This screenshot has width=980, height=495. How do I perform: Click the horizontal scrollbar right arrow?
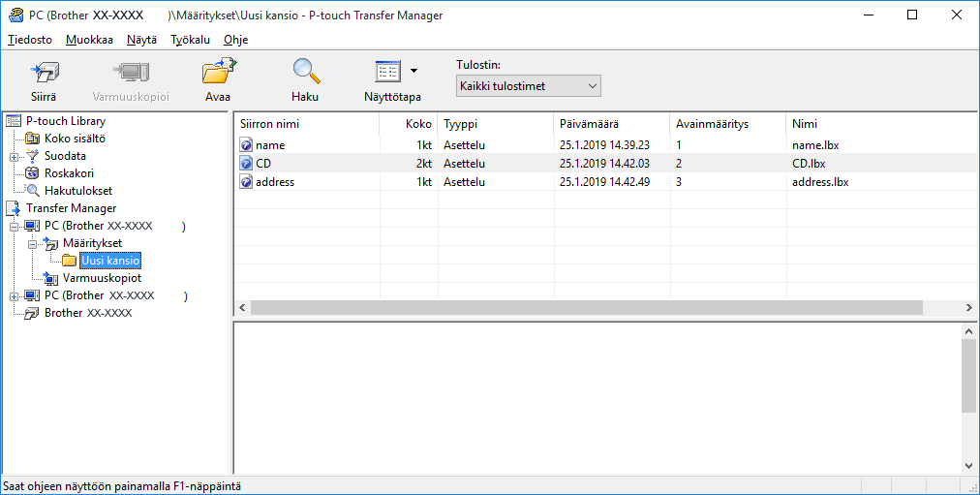click(x=968, y=307)
